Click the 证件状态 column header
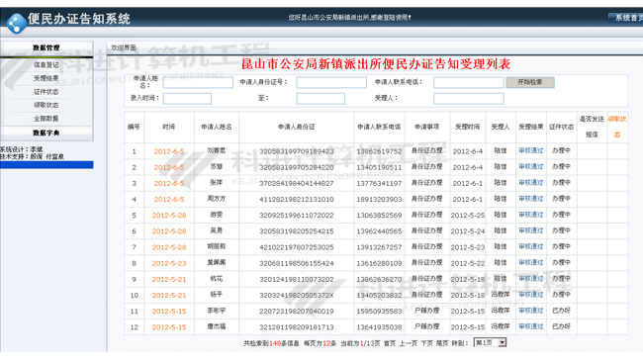643x364 pixels. point(562,127)
